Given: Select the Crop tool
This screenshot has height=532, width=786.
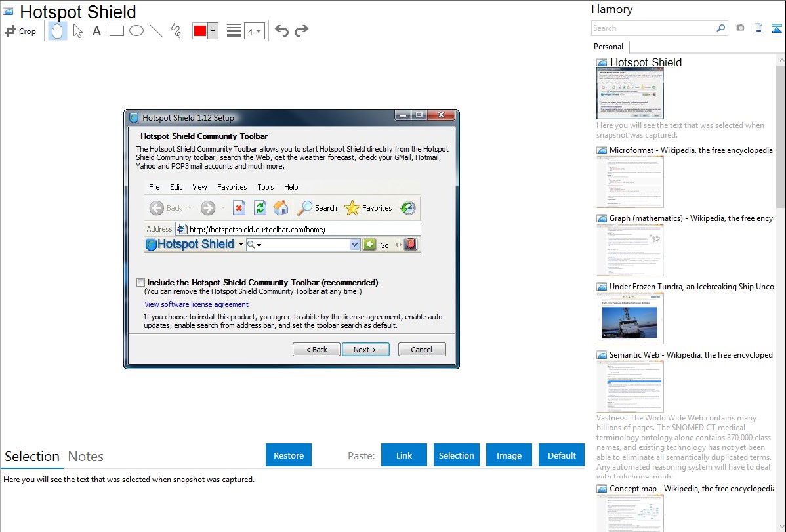Looking at the screenshot, I should (x=20, y=31).
